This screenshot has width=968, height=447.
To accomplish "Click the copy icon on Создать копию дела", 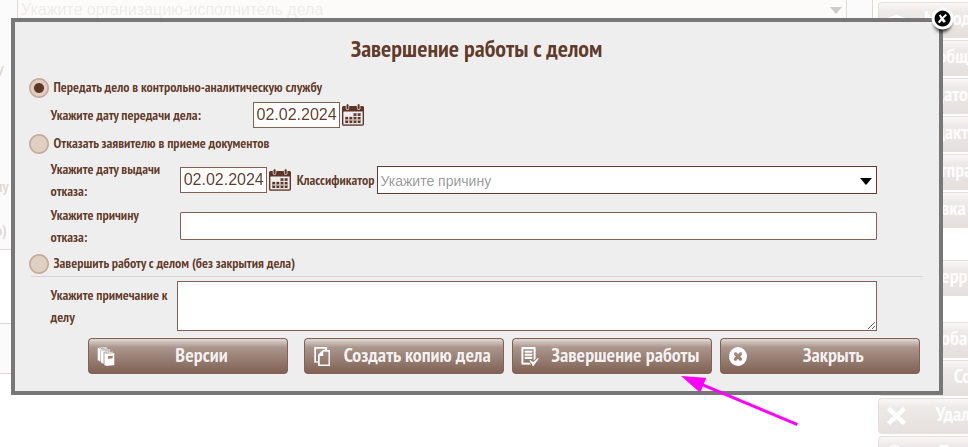I will 322,356.
